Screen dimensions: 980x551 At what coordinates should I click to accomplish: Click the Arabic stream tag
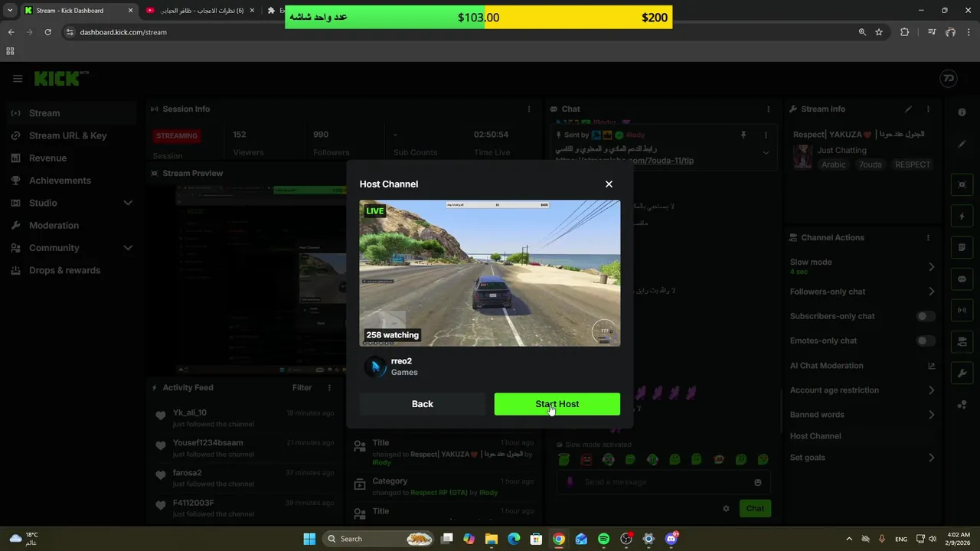click(x=834, y=165)
